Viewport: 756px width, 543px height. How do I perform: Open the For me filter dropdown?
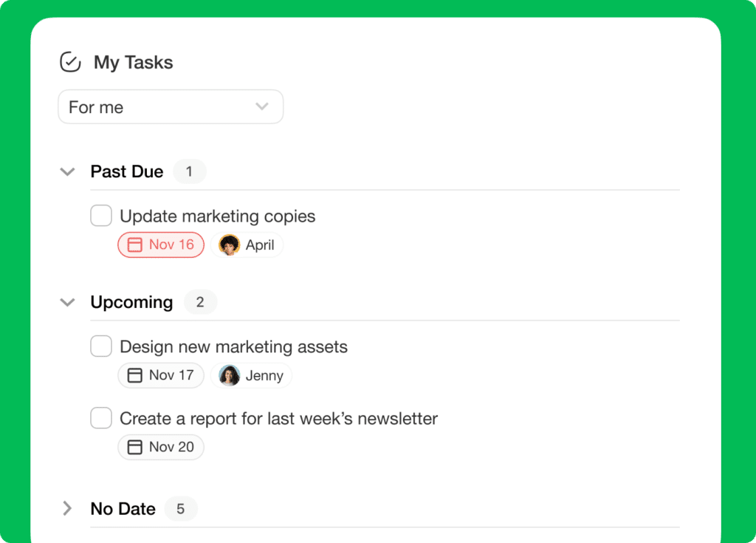tap(170, 106)
